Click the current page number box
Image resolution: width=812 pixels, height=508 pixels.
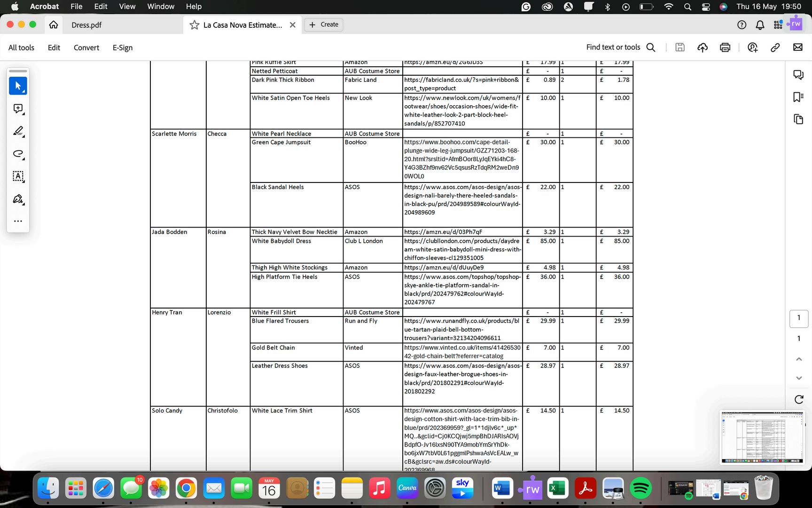point(798,318)
